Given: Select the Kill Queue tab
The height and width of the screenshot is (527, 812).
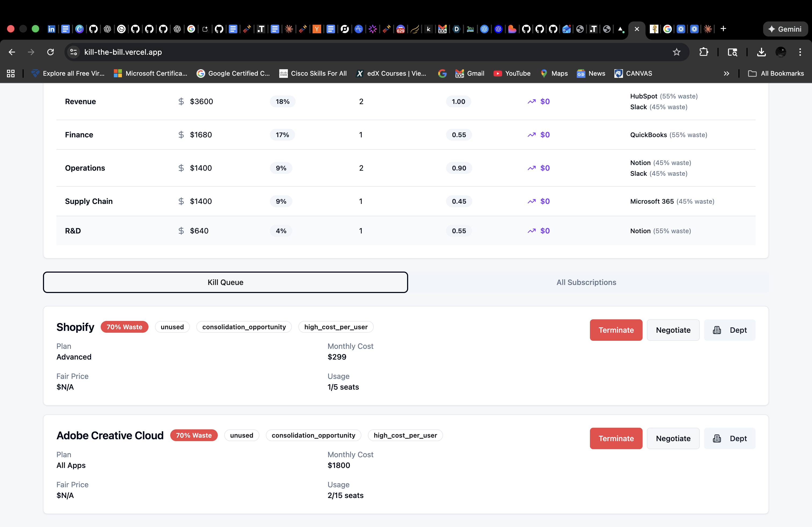Looking at the screenshot, I should point(225,282).
